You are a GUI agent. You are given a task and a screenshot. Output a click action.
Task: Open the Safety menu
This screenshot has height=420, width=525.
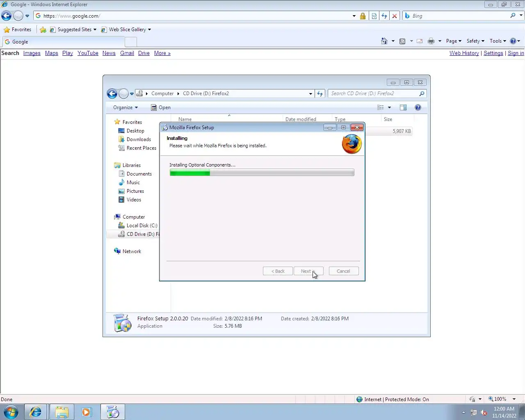(x=475, y=41)
